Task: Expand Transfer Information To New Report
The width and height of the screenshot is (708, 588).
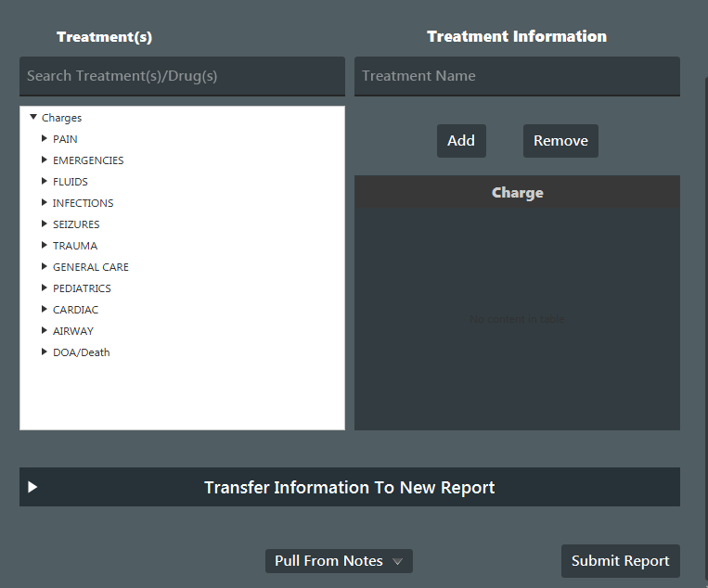Action: point(349,487)
